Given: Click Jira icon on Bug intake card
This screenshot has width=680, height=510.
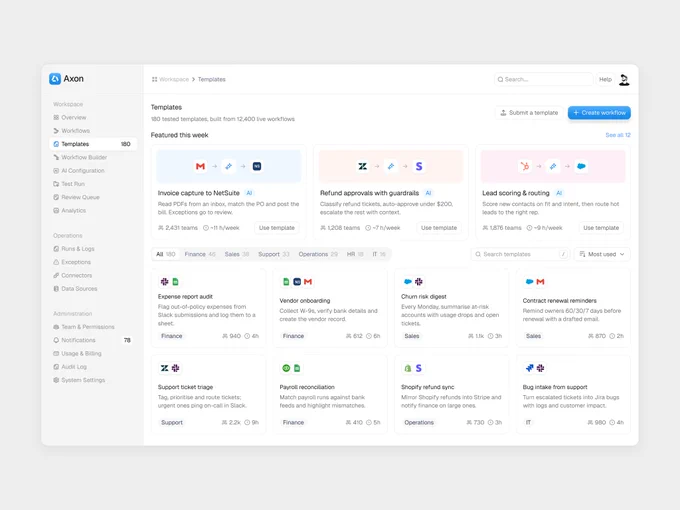Looking at the screenshot, I should (530, 368).
